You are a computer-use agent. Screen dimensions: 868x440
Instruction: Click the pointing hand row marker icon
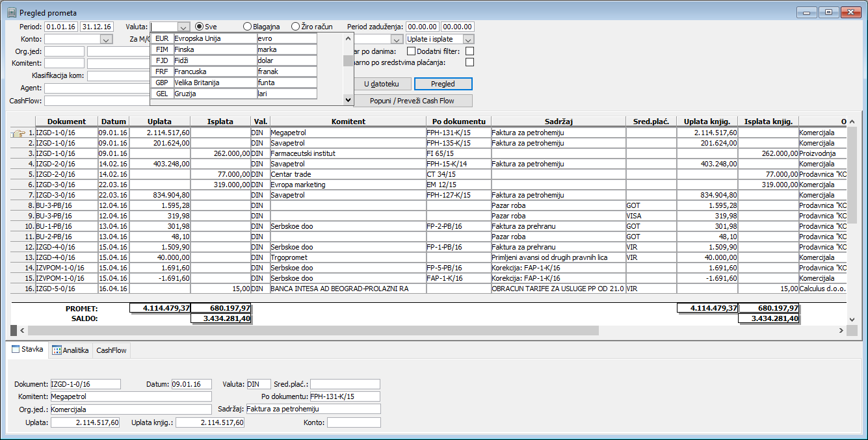coord(18,133)
